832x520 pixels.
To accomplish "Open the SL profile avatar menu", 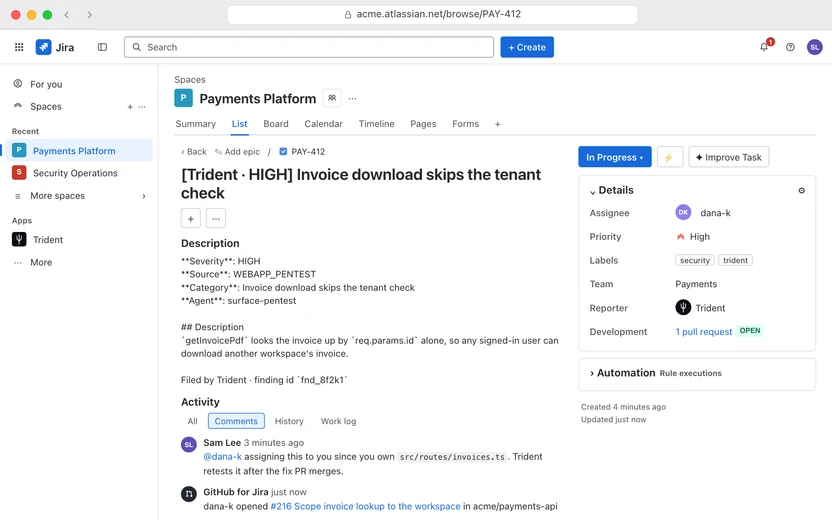I will 814,47.
